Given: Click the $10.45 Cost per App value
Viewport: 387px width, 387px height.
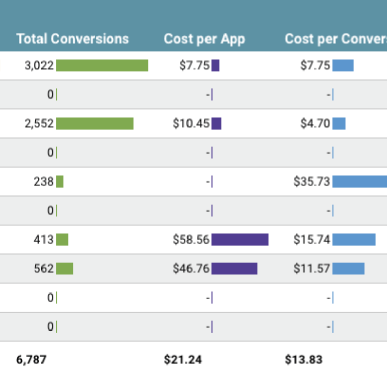Looking at the screenshot, I should [x=191, y=124].
